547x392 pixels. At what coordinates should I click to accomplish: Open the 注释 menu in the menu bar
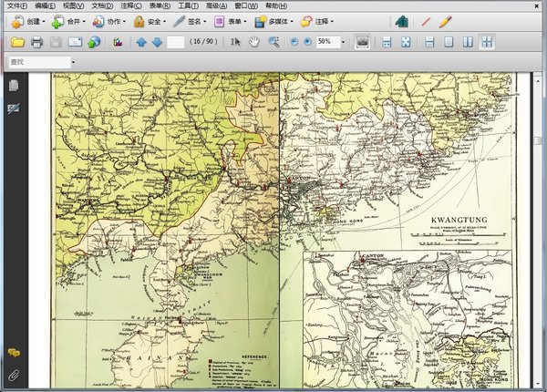coord(131,5)
